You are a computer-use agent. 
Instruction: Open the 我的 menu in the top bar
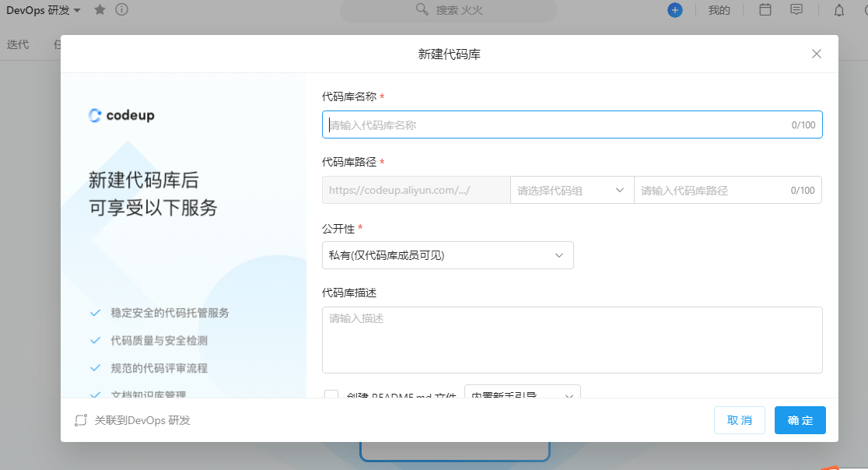pos(719,10)
